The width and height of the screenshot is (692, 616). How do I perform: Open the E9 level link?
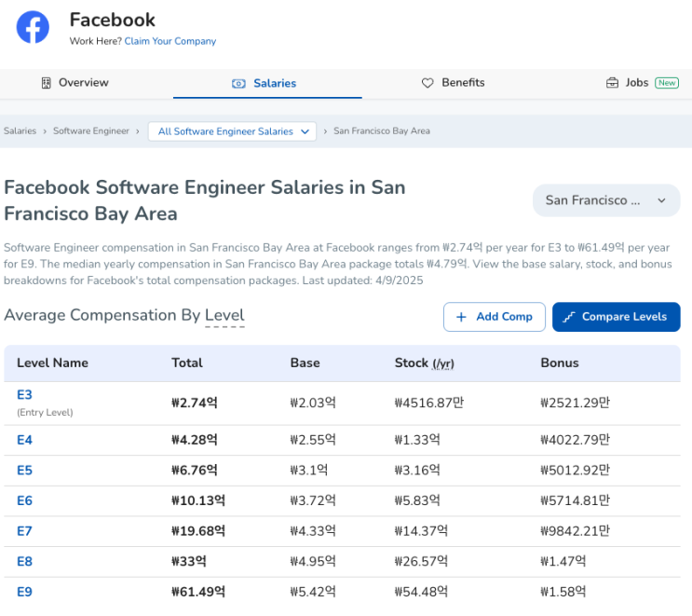point(25,592)
